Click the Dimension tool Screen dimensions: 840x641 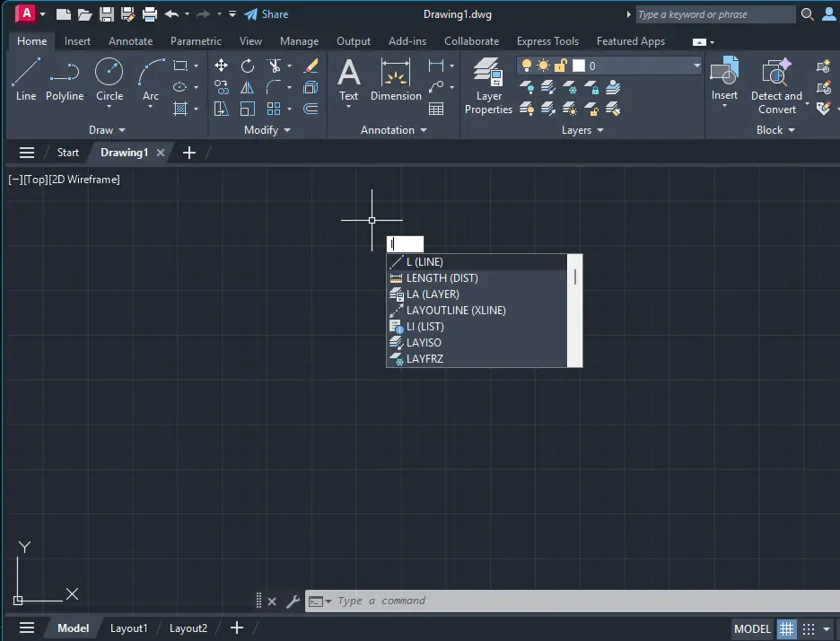396,79
